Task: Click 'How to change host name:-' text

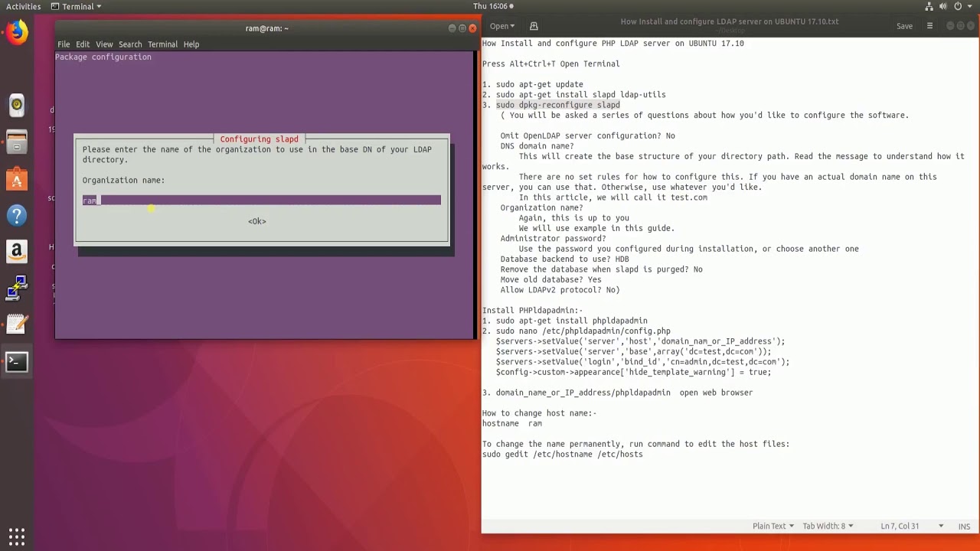Action: (x=539, y=412)
